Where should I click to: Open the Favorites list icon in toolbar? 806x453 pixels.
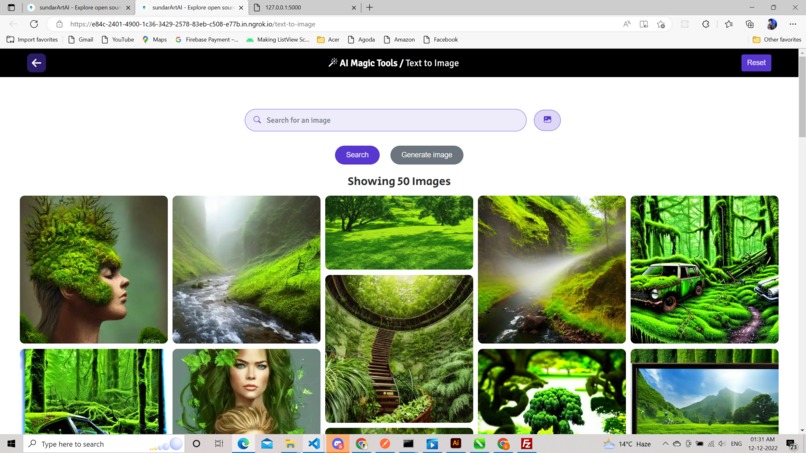pyautogui.click(x=728, y=24)
